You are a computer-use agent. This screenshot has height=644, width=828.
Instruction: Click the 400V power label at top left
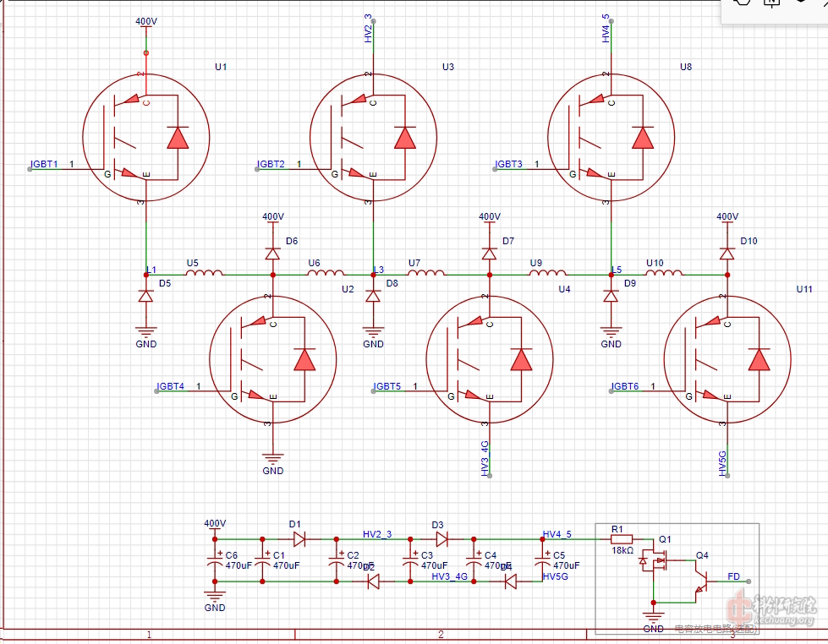145,23
